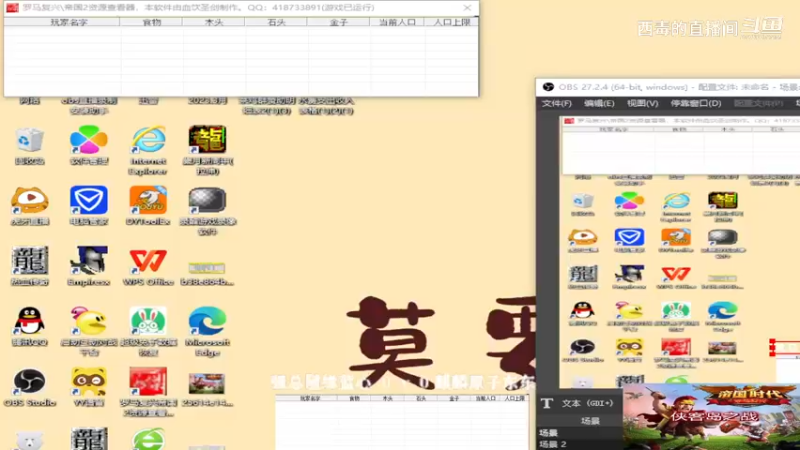This screenshot has width=800, height=450.
Task: Click the 人口上限 header in the lower resource table
Action: (514, 398)
